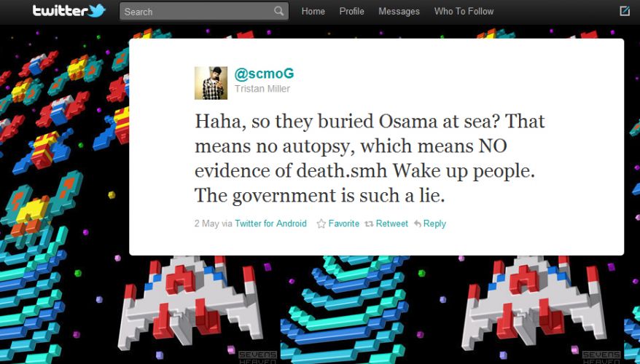
Task: Open the @scmoG username link
Action: 264,74
